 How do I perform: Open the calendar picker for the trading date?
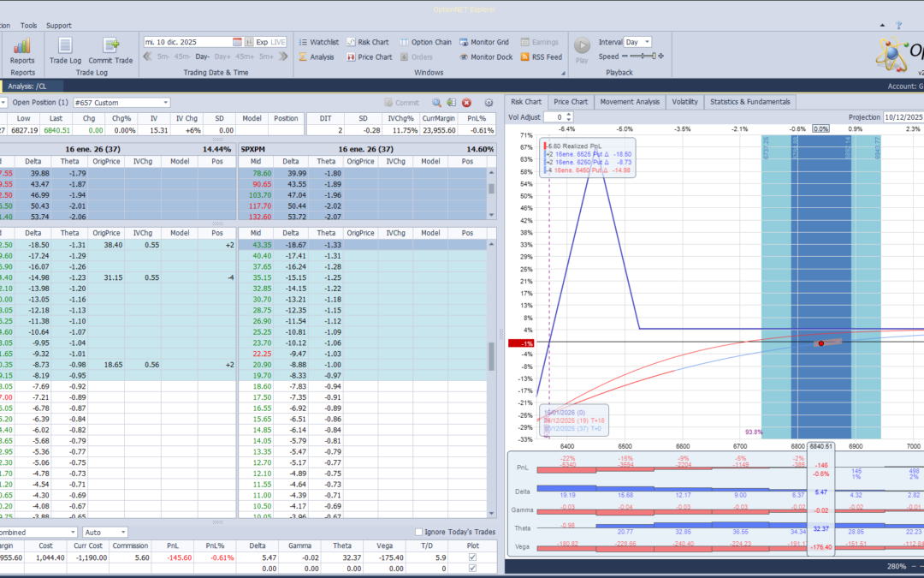238,42
